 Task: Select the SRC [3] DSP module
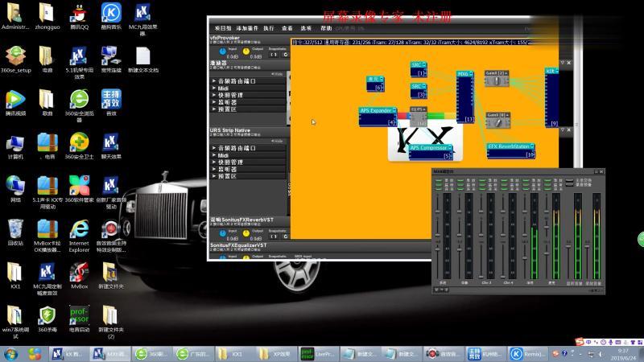(419, 91)
